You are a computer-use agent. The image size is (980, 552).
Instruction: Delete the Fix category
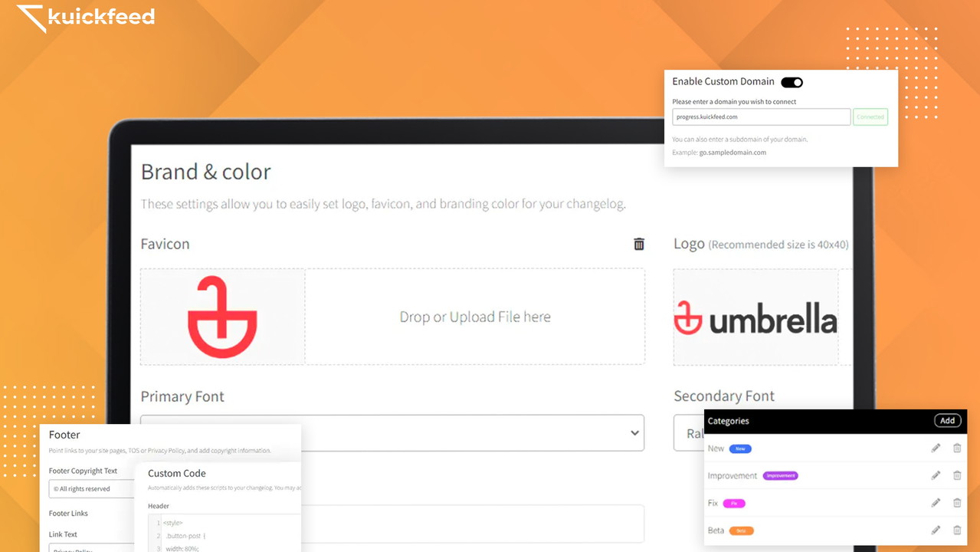(957, 503)
